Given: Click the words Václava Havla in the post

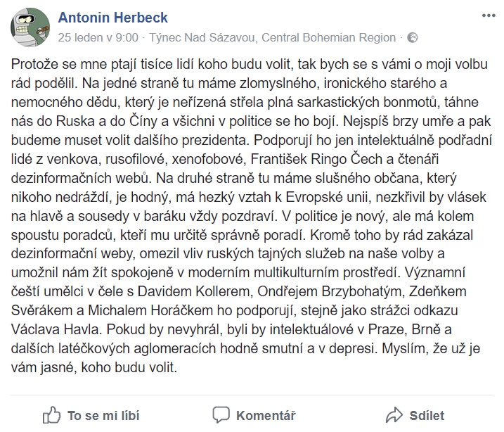Looking at the screenshot, I should click(x=55, y=329).
